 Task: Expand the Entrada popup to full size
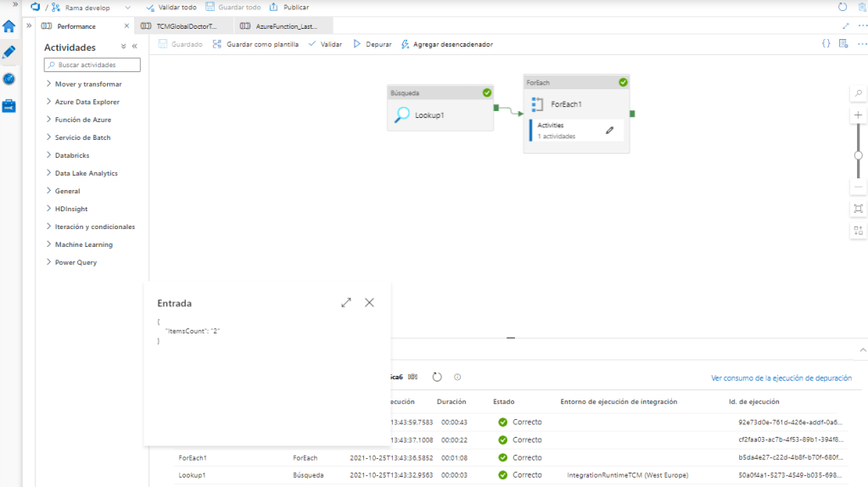pos(346,303)
